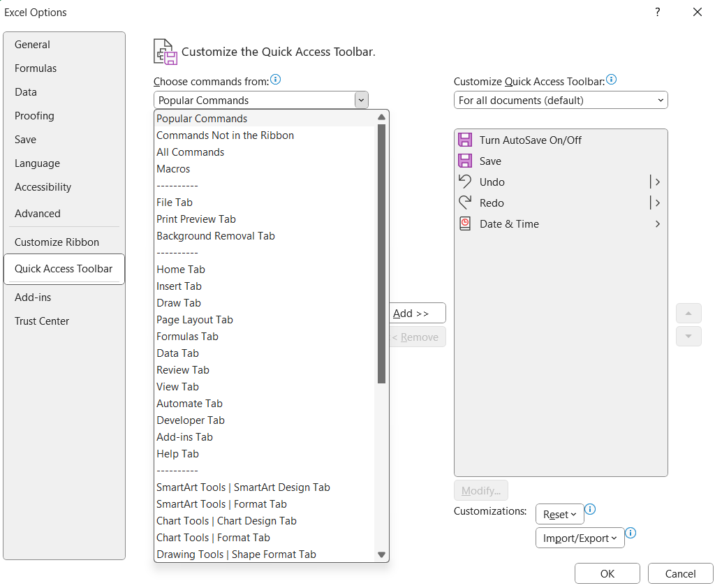This screenshot has height=588, width=715.
Task: Open the Reset dropdown button
Action: point(559,514)
